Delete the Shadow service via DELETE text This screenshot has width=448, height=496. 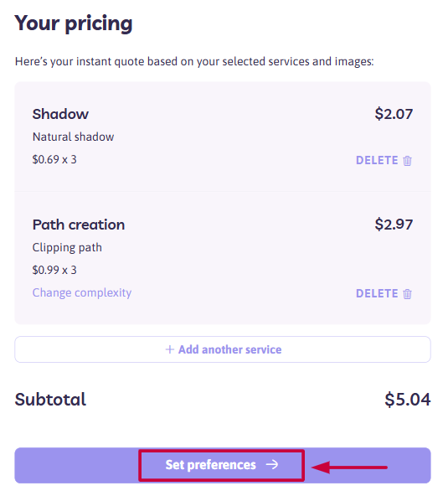pyautogui.click(x=377, y=160)
